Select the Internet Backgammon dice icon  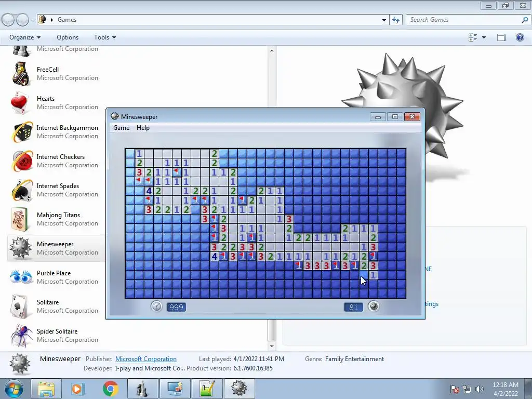pos(22,131)
